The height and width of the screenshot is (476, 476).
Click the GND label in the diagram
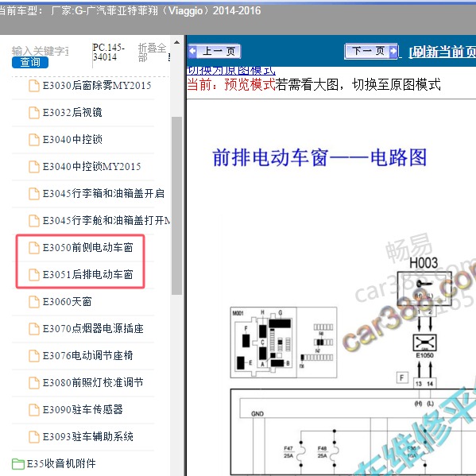click(257, 414)
